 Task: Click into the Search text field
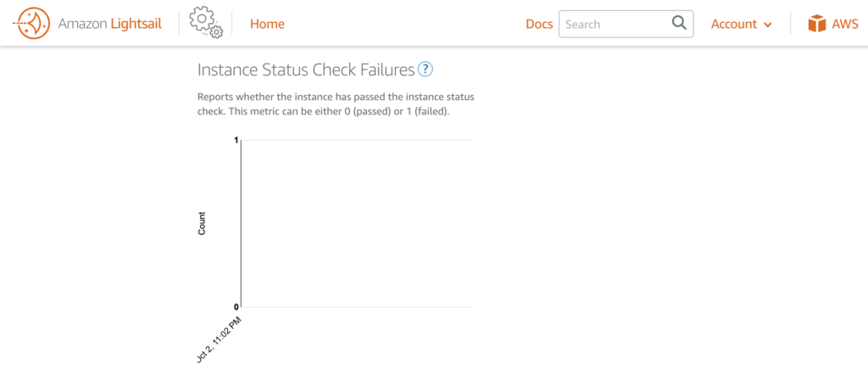coord(626,24)
